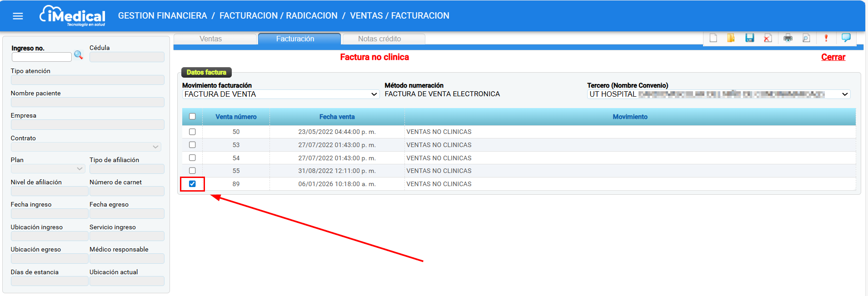The height and width of the screenshot is (296, 868).
Task: Click the Fecha ingreso field
Action: tap(50, 213)
